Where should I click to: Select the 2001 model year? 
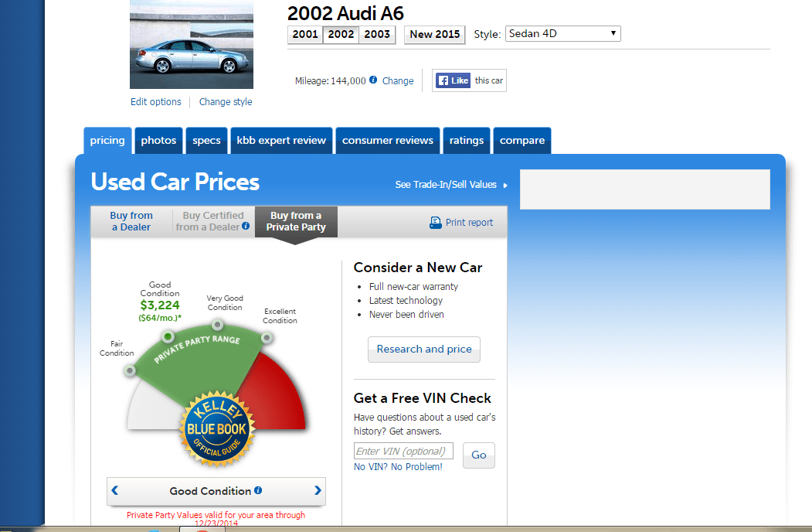click(x=305, y=34)
